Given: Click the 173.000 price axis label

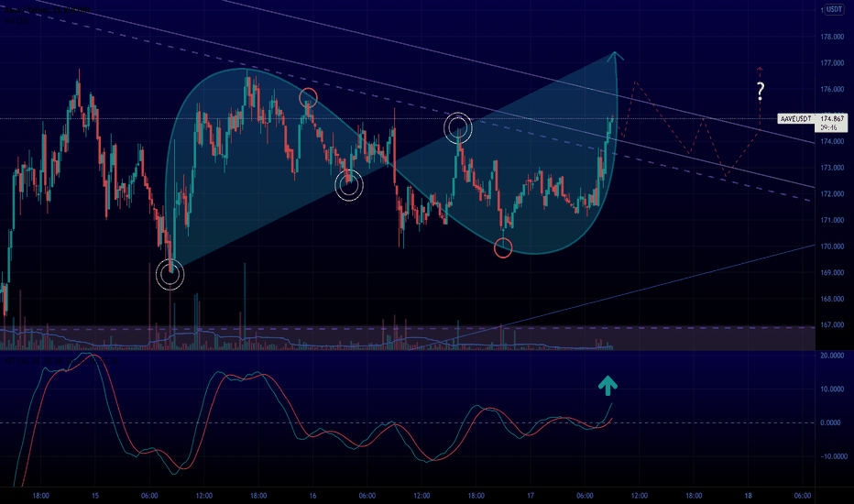Looking at the screenshot, I should point(832,168).
